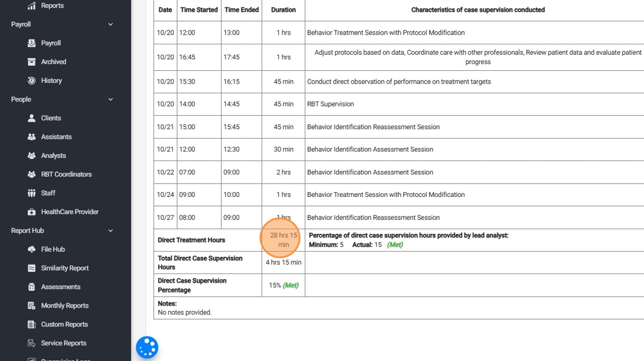Click the Staff people icon

pyautogui.click(x=32, y=193)
